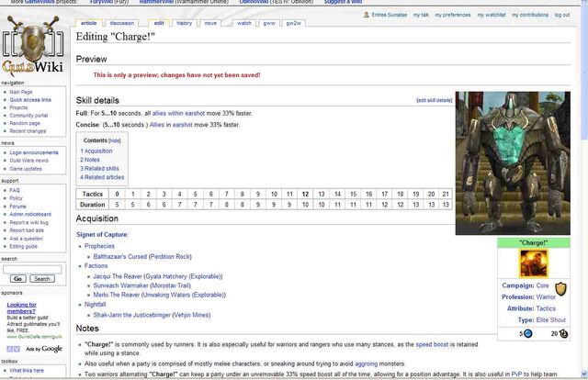Open the Projects navigation link
588x380 pixels.
(18, 107)
